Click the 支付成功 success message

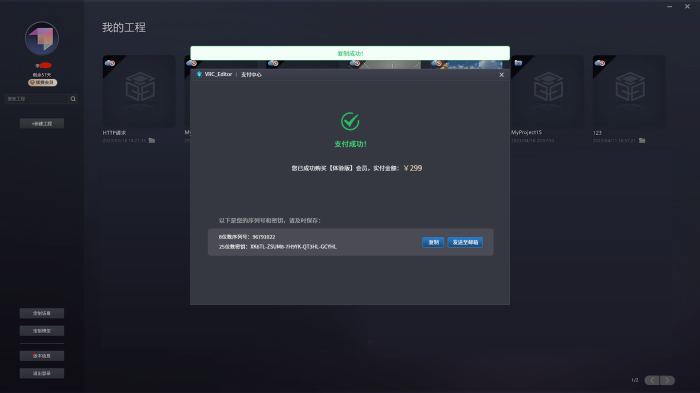[x=350, y=144]
